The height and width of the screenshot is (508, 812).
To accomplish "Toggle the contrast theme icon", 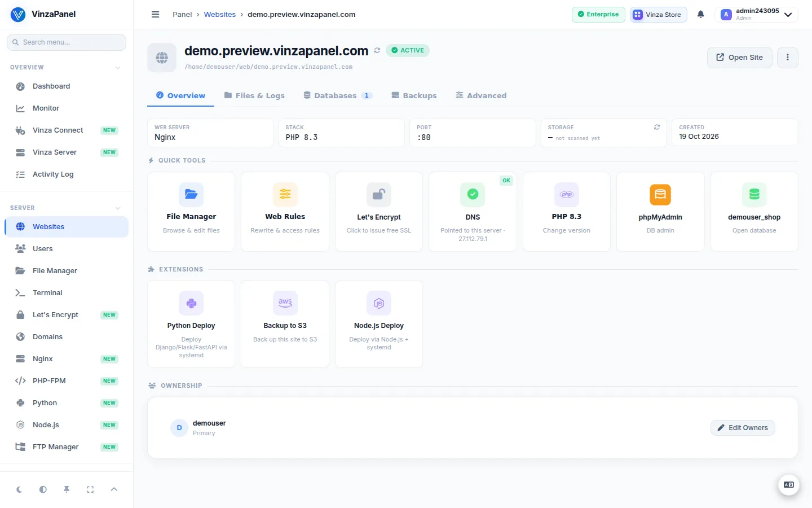I will [43, 489].
